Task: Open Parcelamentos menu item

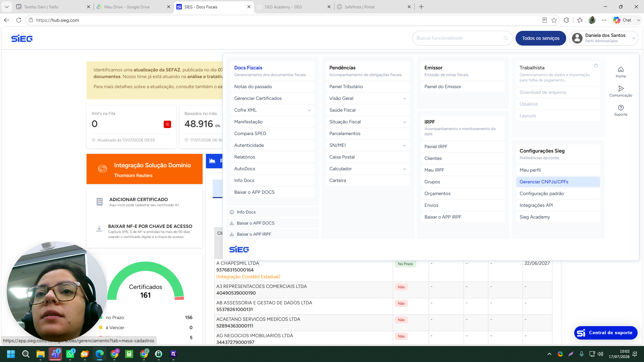Action: coord(368,134)
